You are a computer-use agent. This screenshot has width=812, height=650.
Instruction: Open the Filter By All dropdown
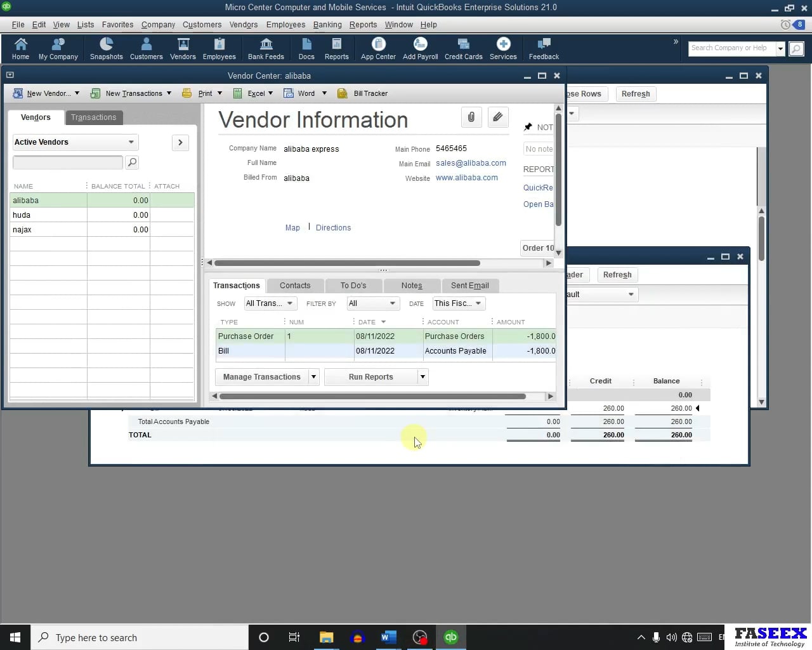pos(373,303)
